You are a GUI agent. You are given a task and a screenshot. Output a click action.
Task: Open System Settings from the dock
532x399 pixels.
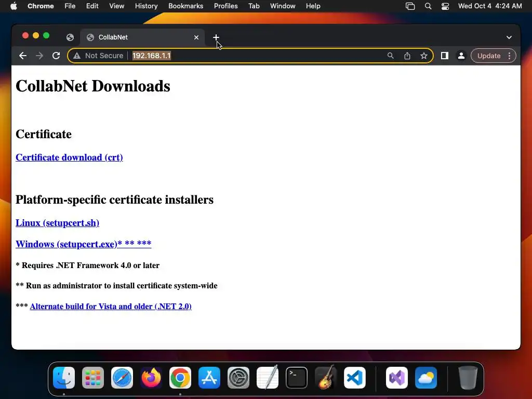pyautogui.click(x=238, y=378)
